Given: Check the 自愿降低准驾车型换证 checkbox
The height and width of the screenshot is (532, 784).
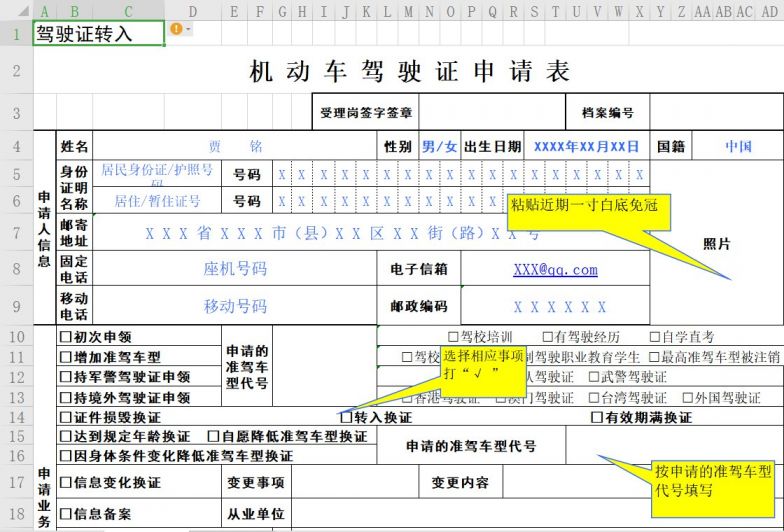Looking at the screenshot, I should 214,436.
